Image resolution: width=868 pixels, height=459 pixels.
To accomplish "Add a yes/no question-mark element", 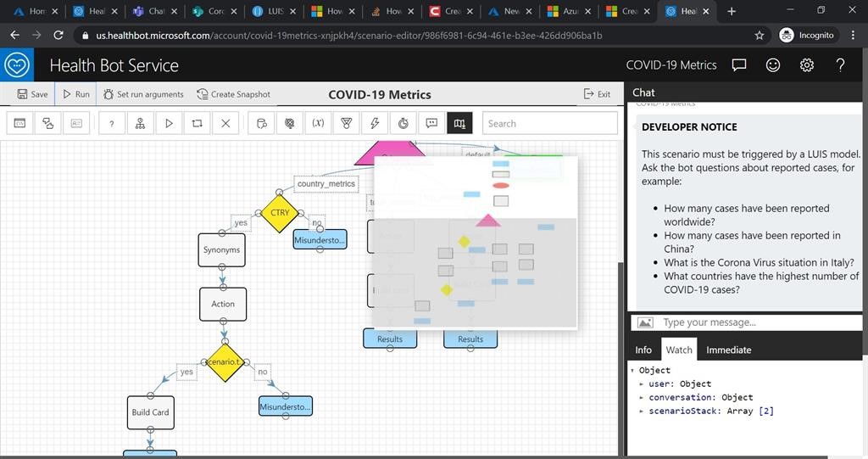I will point(112,123).
